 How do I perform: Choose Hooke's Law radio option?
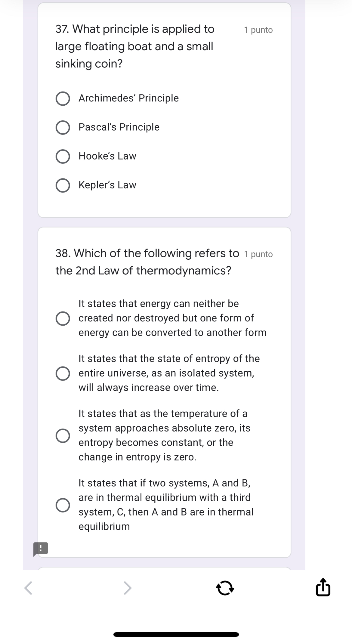click(63, 156)
